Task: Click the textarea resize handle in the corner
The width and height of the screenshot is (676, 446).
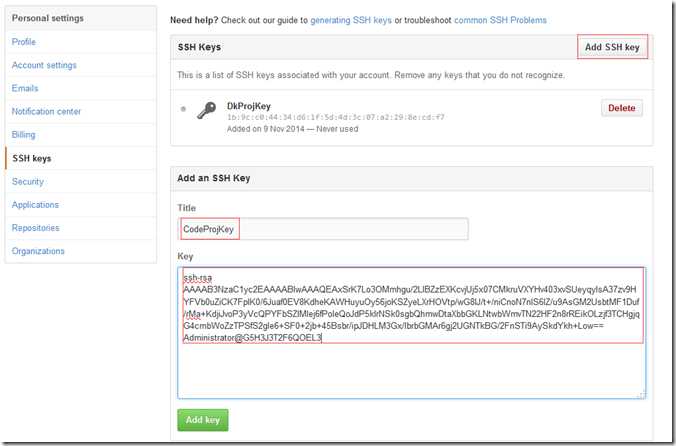Action: coord(642,395)
